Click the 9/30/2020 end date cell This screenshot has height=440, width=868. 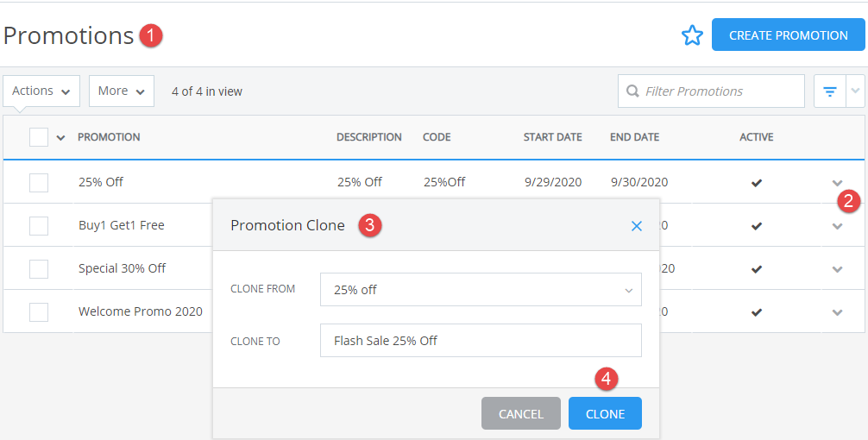[639, 182]
